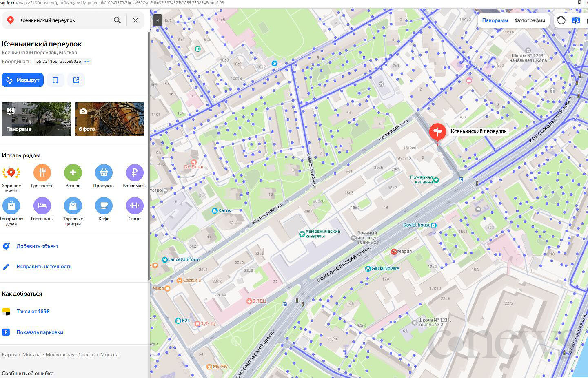
Task: Click the search magnifier icon
Action: [x=117, y=20]
